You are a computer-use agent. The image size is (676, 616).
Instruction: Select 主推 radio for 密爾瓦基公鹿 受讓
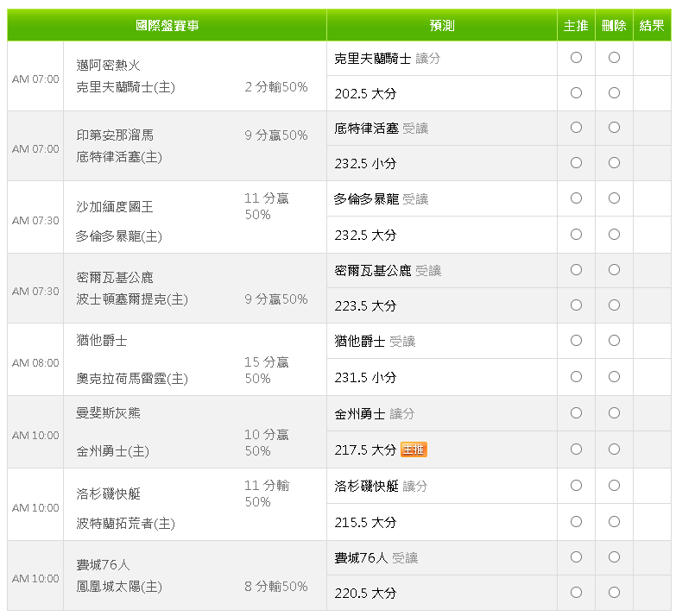[576, 270]
